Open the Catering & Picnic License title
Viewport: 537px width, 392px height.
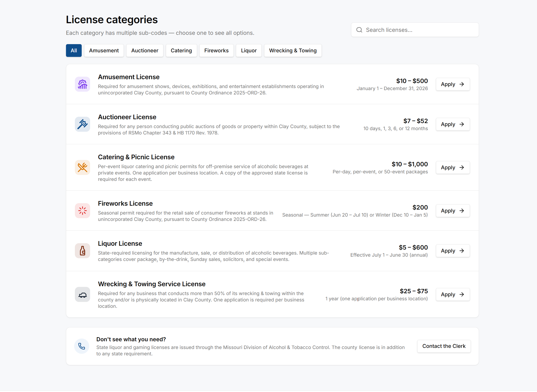136,157
